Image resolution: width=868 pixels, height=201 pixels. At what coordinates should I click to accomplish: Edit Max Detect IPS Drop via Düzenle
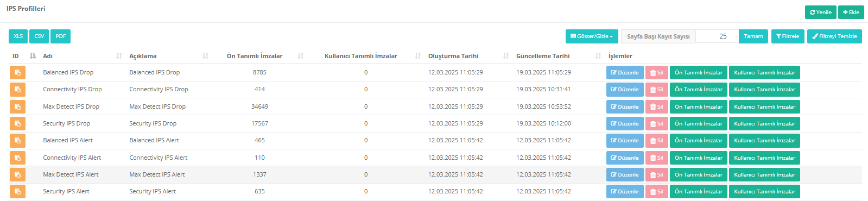[625, 107]
